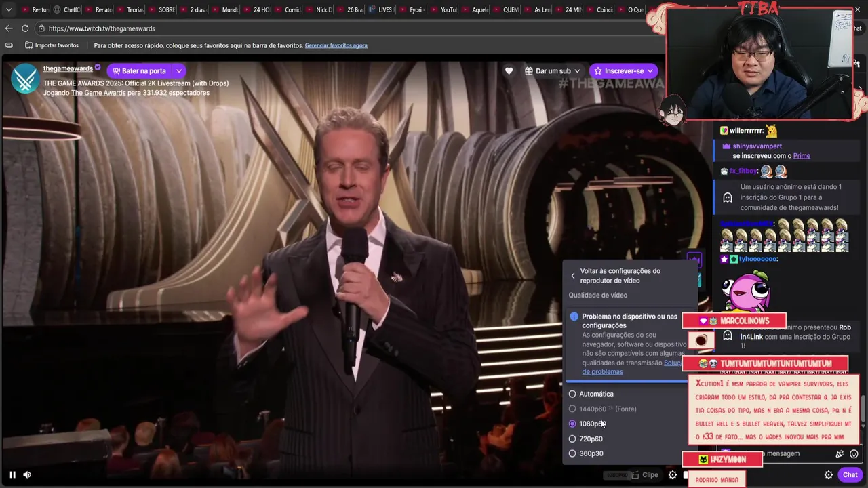Image resolution: width=868 pixels, height=488 pixels.
Task: Open the emote picker smiley icon
Action: coord(854,454)
